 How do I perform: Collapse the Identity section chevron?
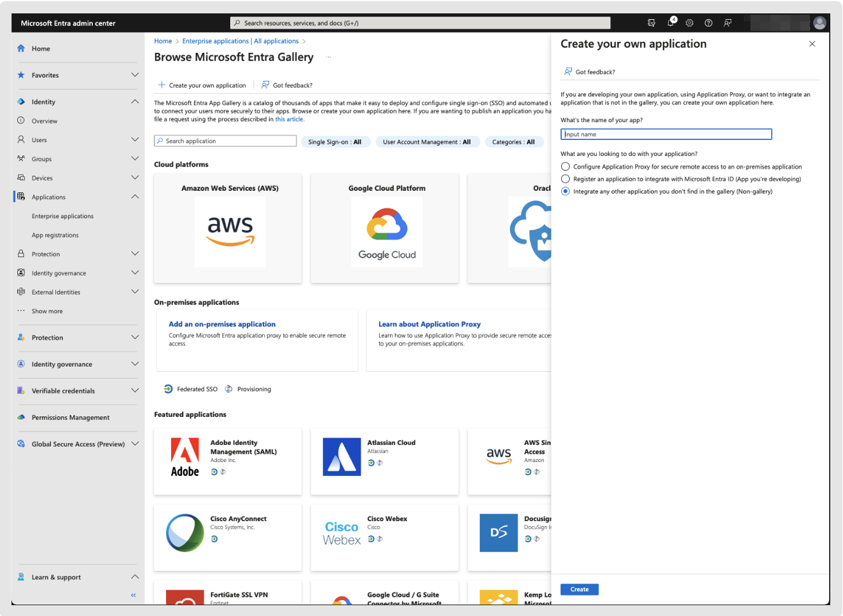[135, 102]
